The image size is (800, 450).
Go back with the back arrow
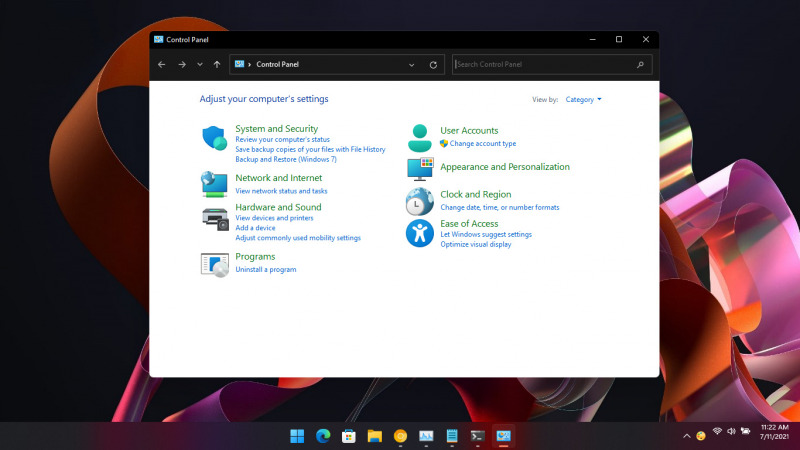(x=162, y=64)
